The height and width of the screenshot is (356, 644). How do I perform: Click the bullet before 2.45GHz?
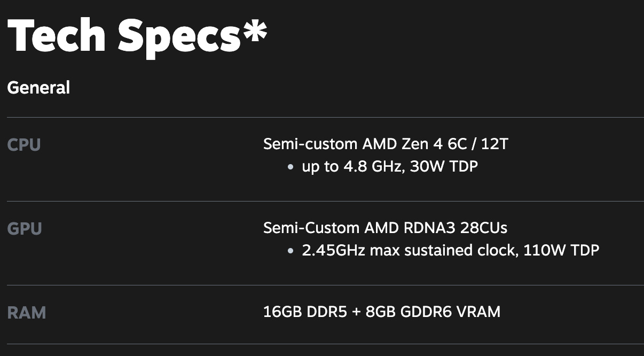[290, 251]
